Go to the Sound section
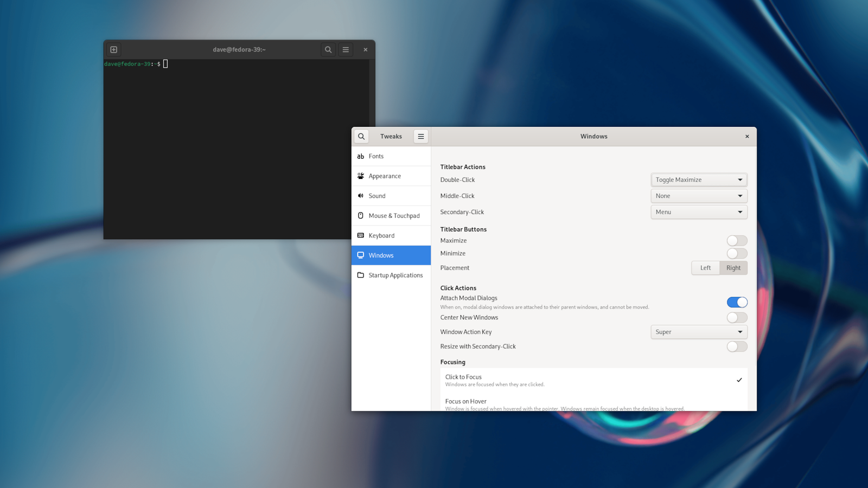Viewport: 868px width, 488px height. [x=391, y=196]
